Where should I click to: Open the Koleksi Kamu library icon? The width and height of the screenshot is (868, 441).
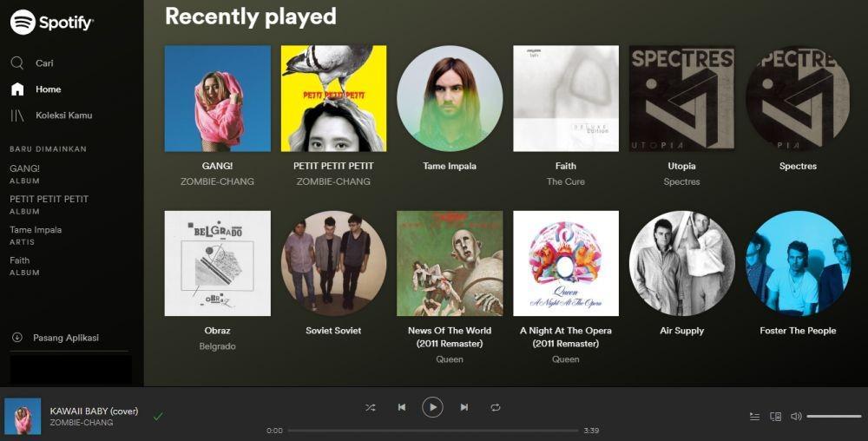tap(17, 115)
